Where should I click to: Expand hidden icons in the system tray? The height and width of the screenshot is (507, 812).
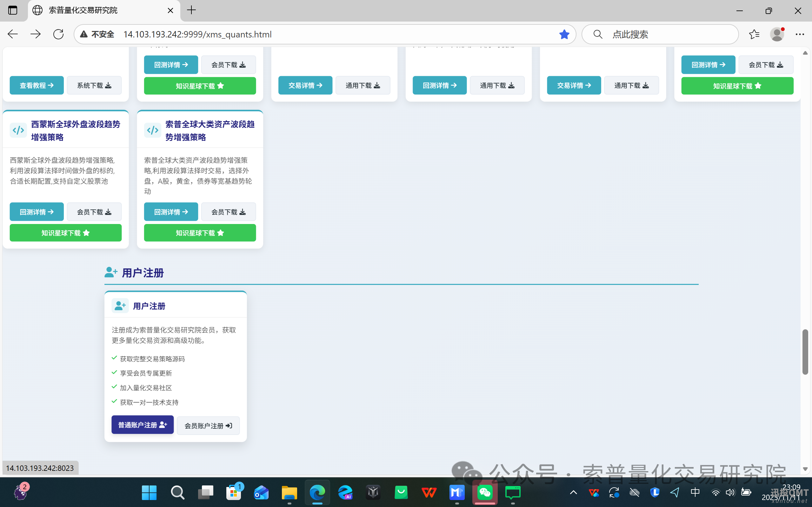click(x=573, y=493)
